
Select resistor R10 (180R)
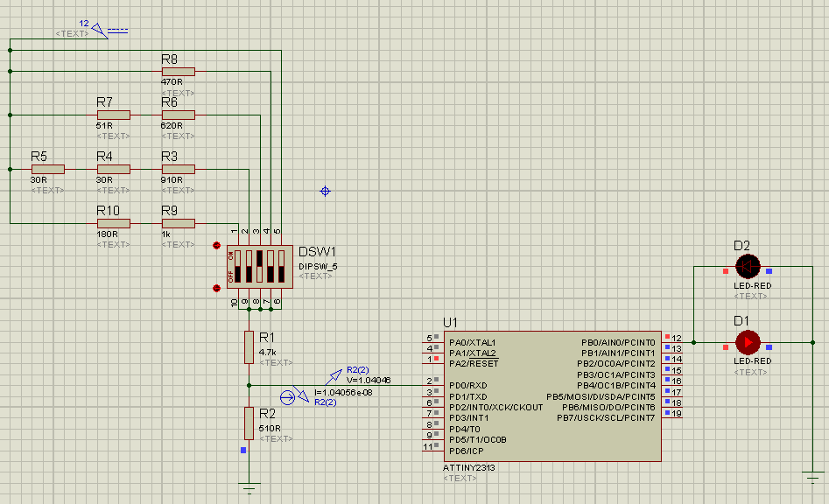click(113, 223)
